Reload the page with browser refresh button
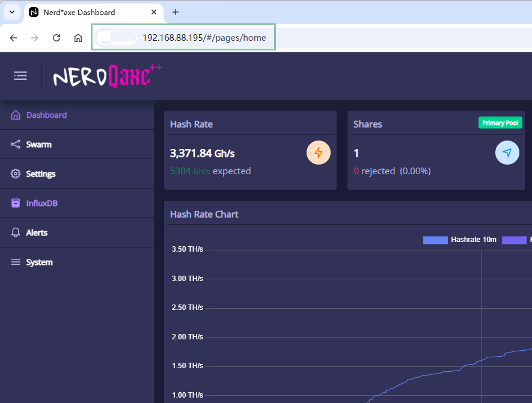This screenshot has height=403, width=532. click(57, 38)
